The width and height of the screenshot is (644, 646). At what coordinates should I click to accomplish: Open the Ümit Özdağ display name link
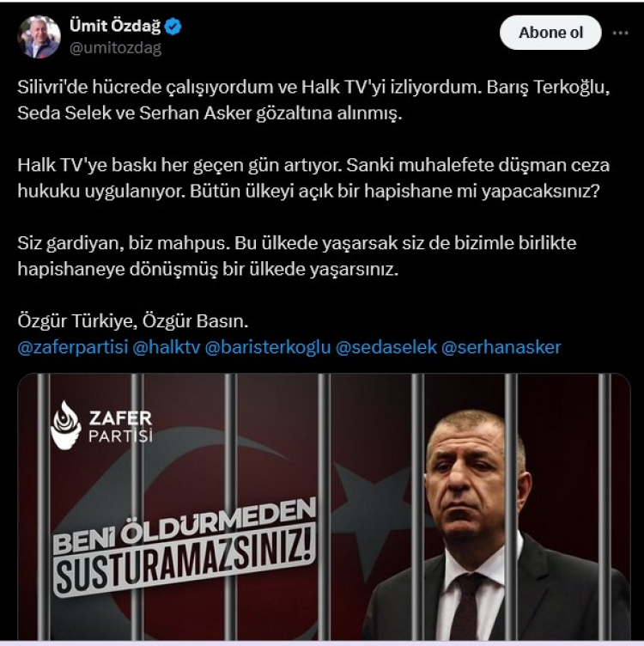click(115, 26)
